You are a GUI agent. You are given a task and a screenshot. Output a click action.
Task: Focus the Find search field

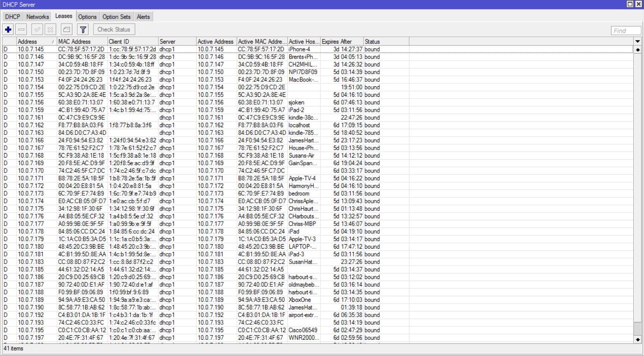tap(626, 31)
